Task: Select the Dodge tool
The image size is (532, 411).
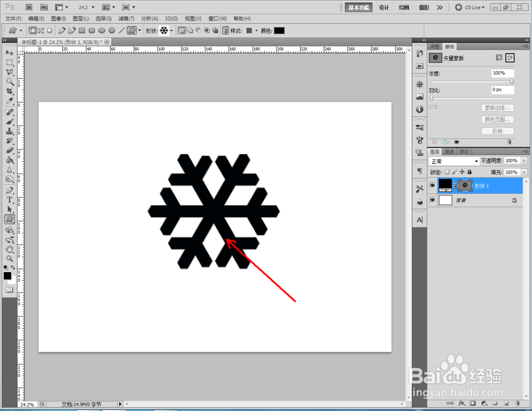Action: (x=10, y=179)
